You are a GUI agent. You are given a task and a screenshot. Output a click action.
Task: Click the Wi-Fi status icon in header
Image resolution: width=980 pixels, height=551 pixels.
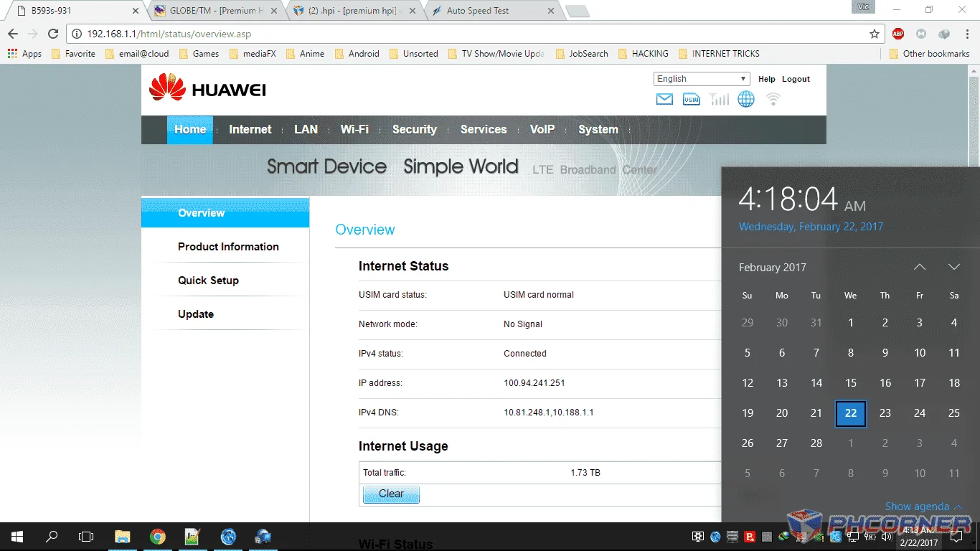pos(773,99)
